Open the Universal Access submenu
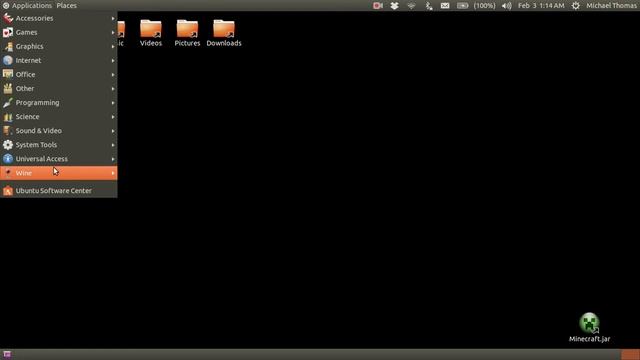640x360 pixels. [59, 159]
